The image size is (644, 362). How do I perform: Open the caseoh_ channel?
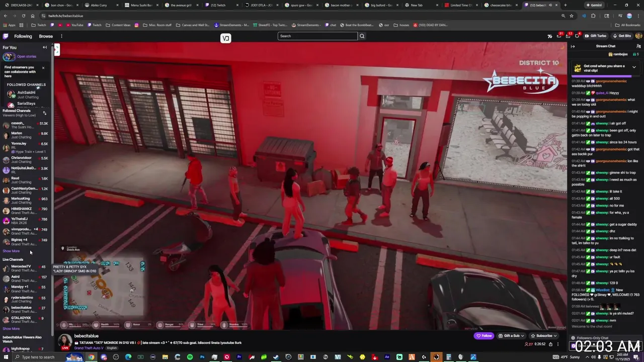[x=25, y=125]
